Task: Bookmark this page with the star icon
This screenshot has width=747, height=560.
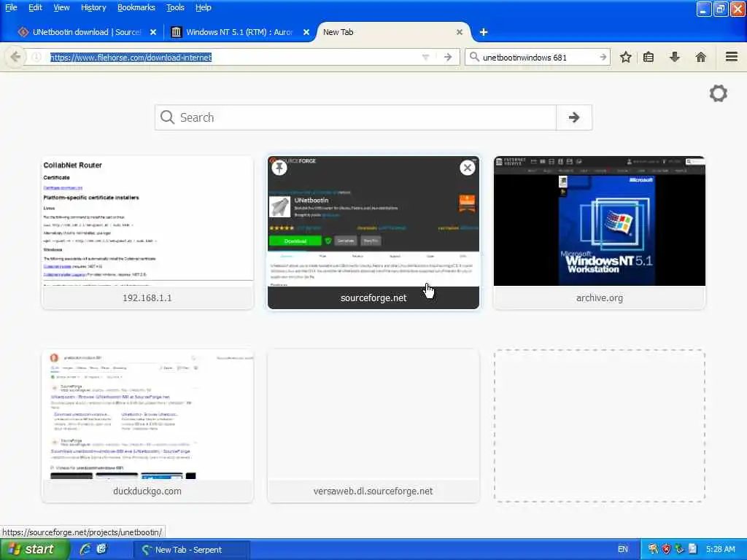Action: point(625,57)
